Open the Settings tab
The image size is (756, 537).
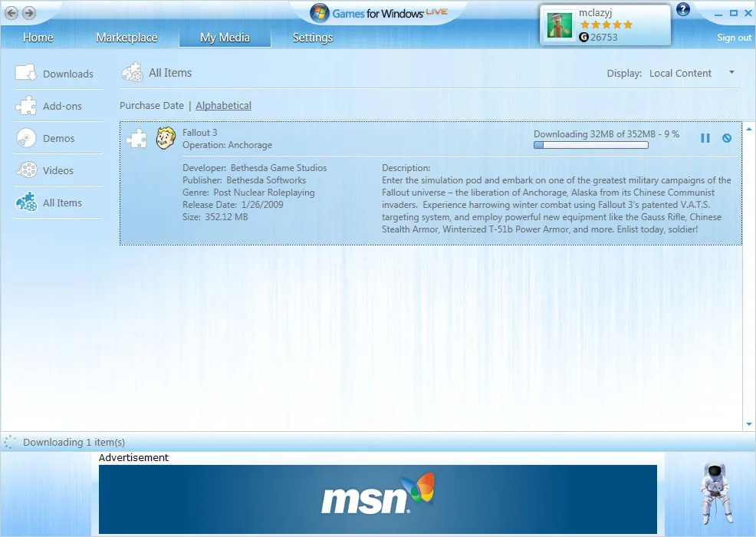312,38
